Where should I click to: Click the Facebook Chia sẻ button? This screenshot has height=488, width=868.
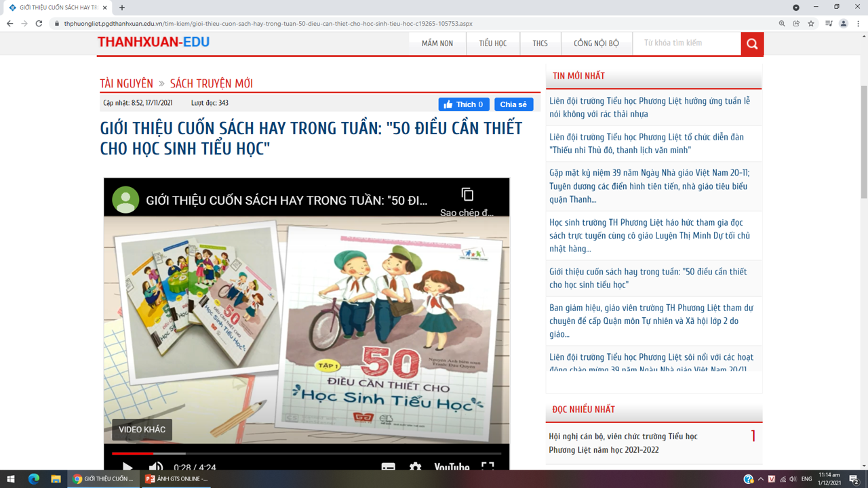(x=513, y=104)
